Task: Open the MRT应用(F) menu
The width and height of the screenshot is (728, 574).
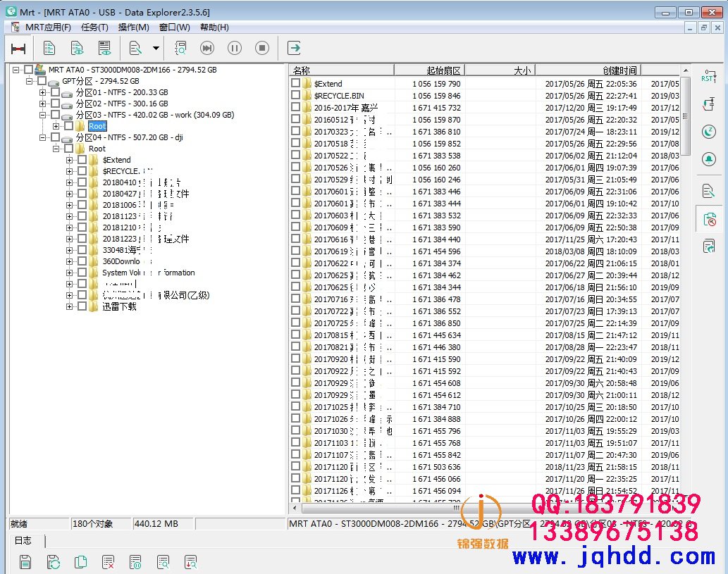Action: [48, 27]
